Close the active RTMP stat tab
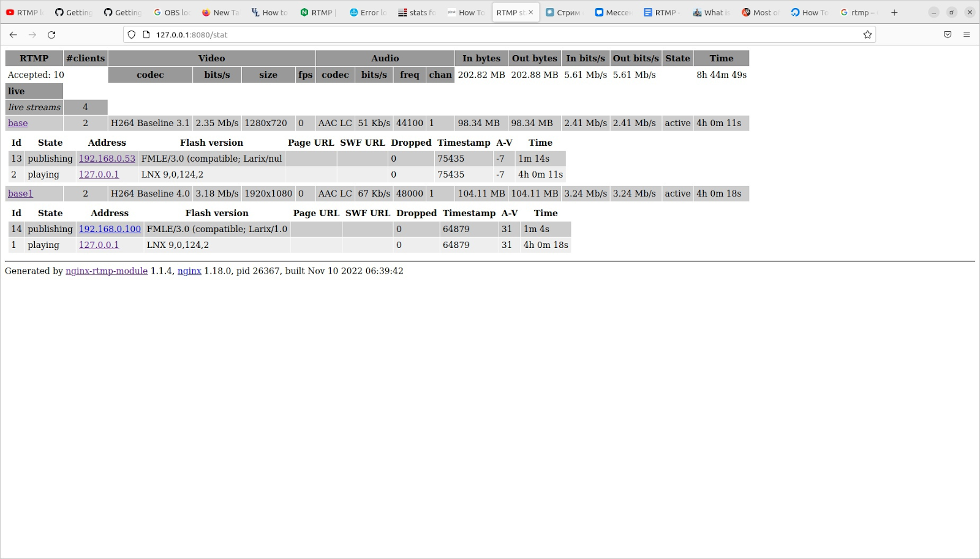The width and height of the screenshot is (980, 559). pos(531,12)
